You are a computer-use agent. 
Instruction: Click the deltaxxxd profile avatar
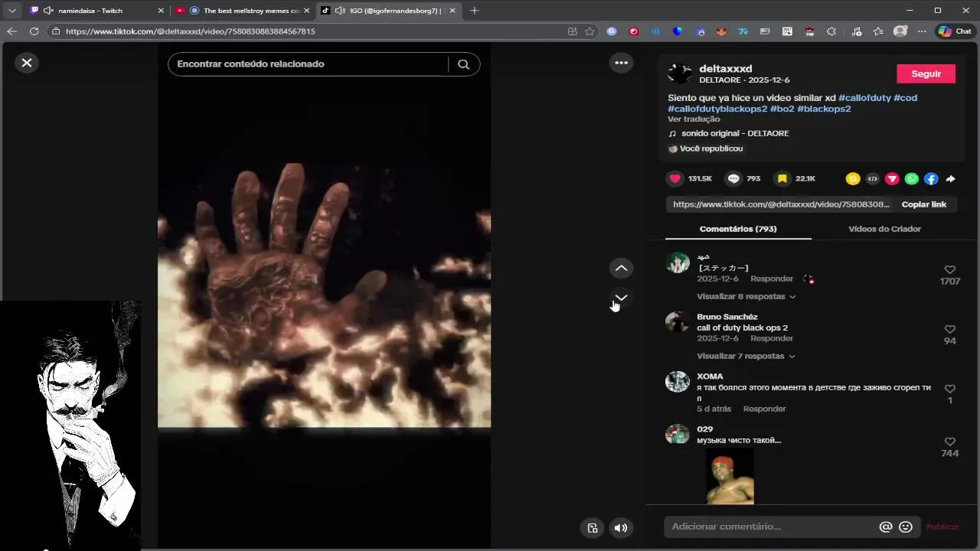coord(680,73)
